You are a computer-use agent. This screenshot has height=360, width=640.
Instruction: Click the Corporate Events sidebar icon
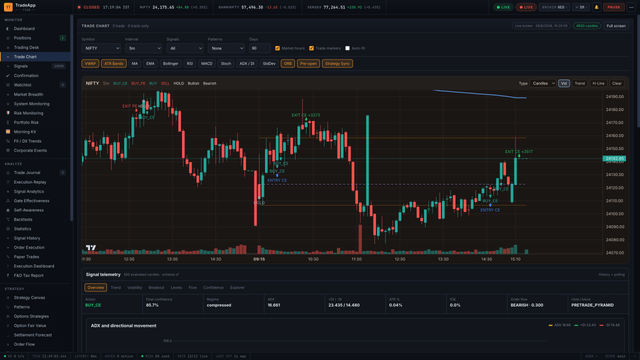click(x=8, y=151)
